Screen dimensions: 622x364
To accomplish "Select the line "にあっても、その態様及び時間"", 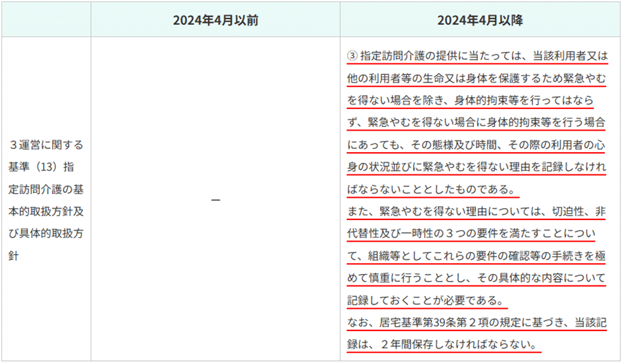I will 477,145.
